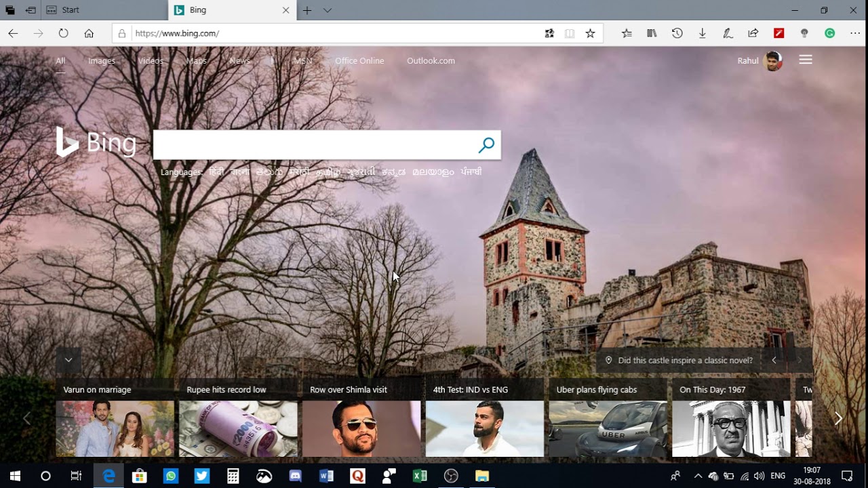Screen dimensions: 868x488
Task: Open MSN link
Action: (302, 61)
